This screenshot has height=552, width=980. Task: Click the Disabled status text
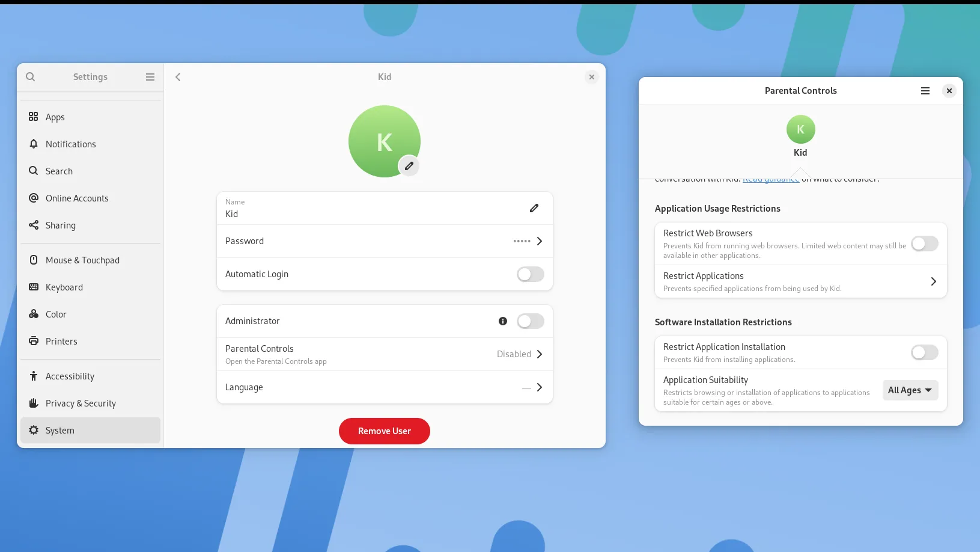tap(514, 354)
